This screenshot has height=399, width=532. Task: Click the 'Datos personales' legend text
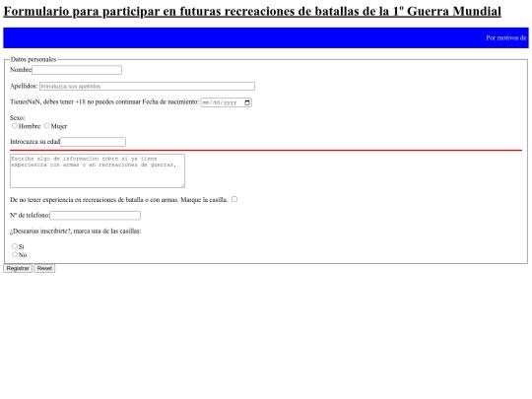click(33, 59)
